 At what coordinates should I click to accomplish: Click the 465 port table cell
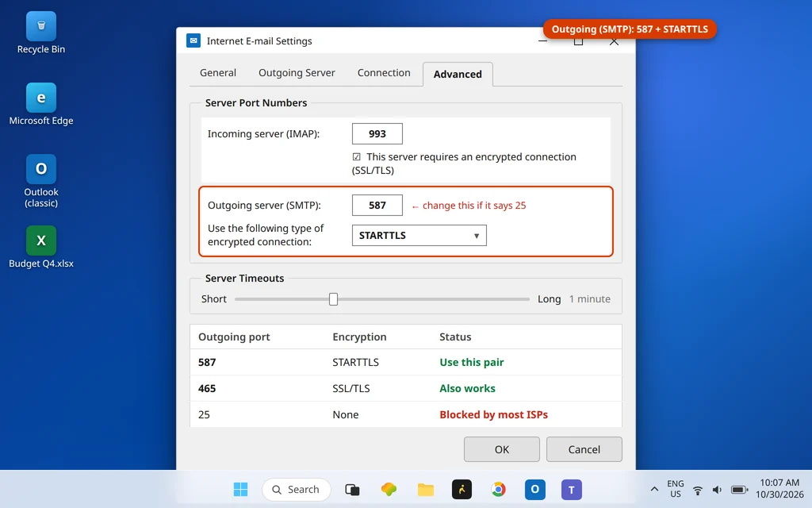click(x=207, y=388)
